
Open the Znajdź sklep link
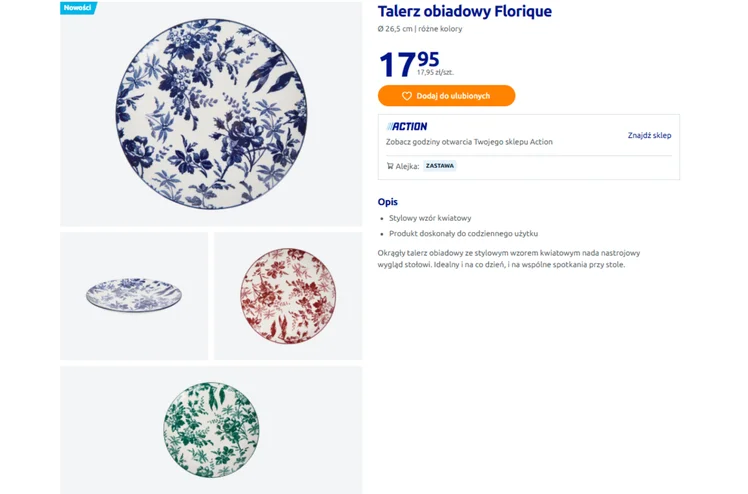click(649, 135)
